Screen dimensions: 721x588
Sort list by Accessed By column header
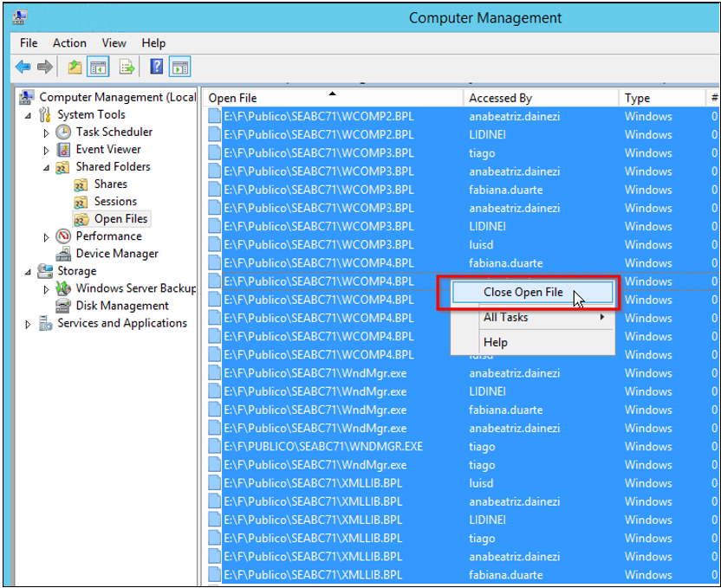[x=500, y=99]
